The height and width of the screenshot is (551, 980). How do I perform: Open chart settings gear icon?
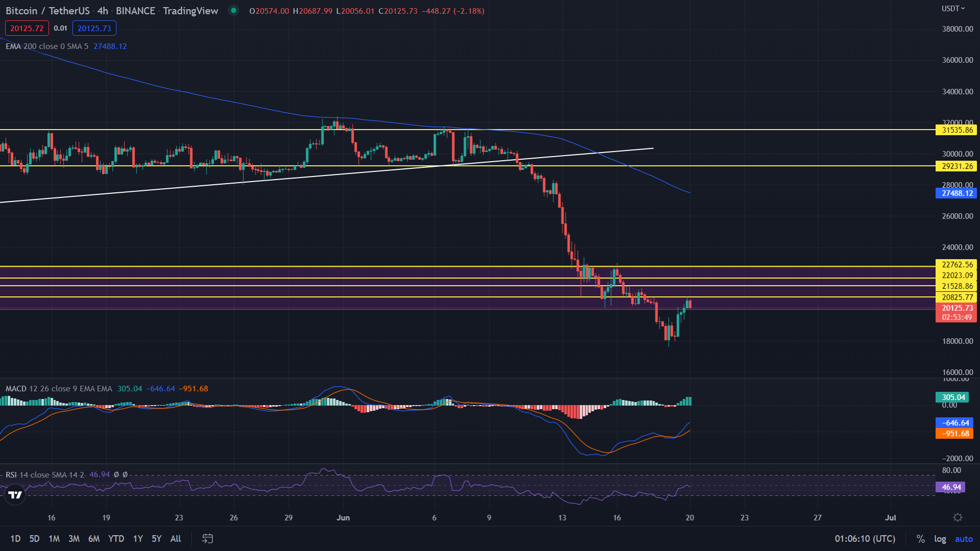click(958, 517)
